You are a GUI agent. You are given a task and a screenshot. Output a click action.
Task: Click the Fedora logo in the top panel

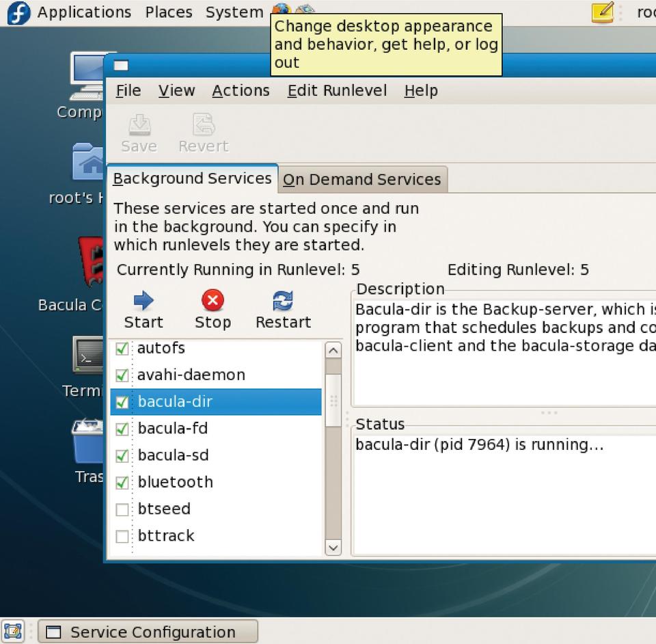18,12
